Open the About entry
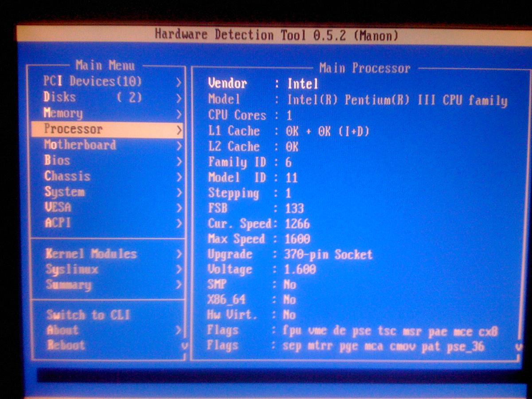This screenshot has width=532, height=399. [x=63, y=330]
